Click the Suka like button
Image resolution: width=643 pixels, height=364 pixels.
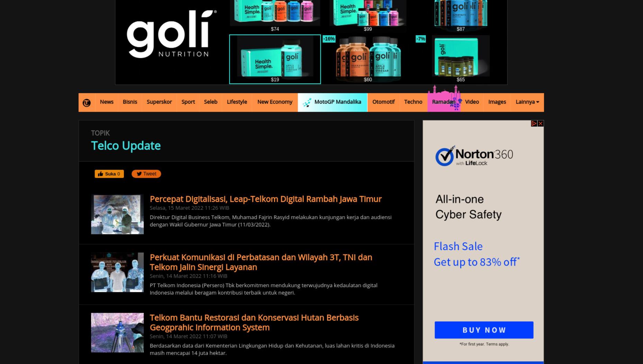coord(109,174)
